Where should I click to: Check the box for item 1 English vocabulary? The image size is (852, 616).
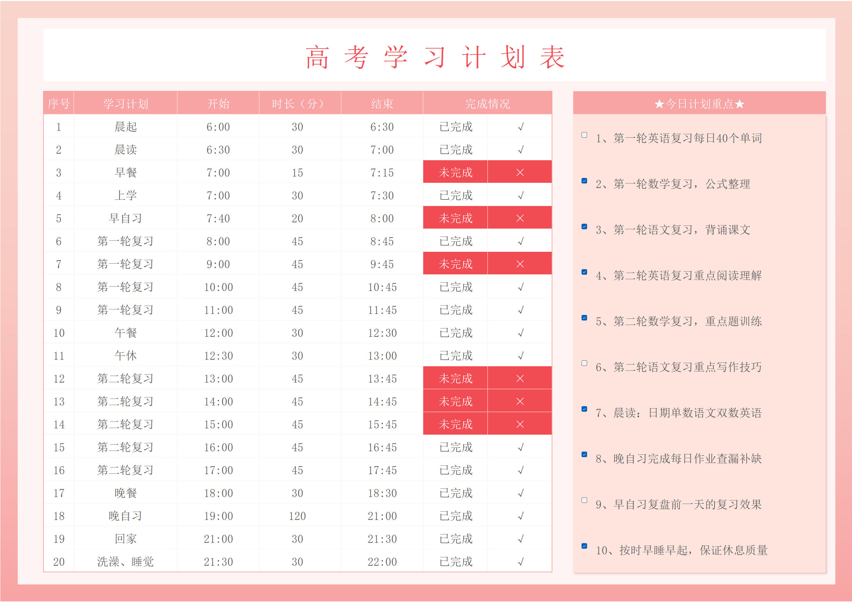tap(584, 135)
